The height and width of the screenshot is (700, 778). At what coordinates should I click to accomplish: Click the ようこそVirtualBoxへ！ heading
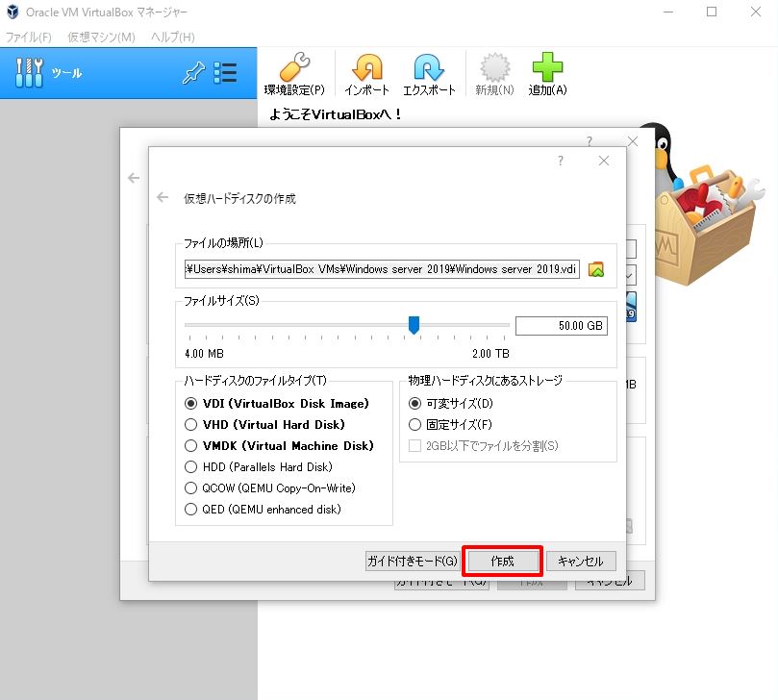click(x=335, y=114)
